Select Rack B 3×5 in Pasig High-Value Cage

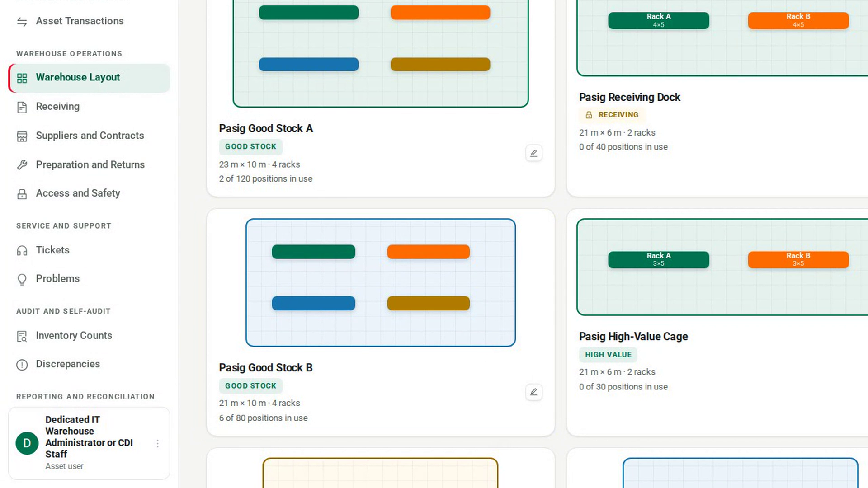click(798, 260)
